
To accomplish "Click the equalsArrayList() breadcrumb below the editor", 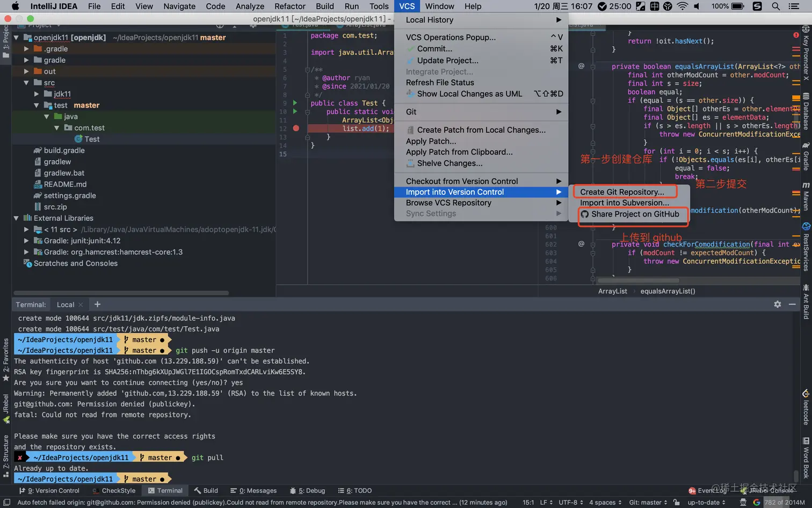I will 668,291.
